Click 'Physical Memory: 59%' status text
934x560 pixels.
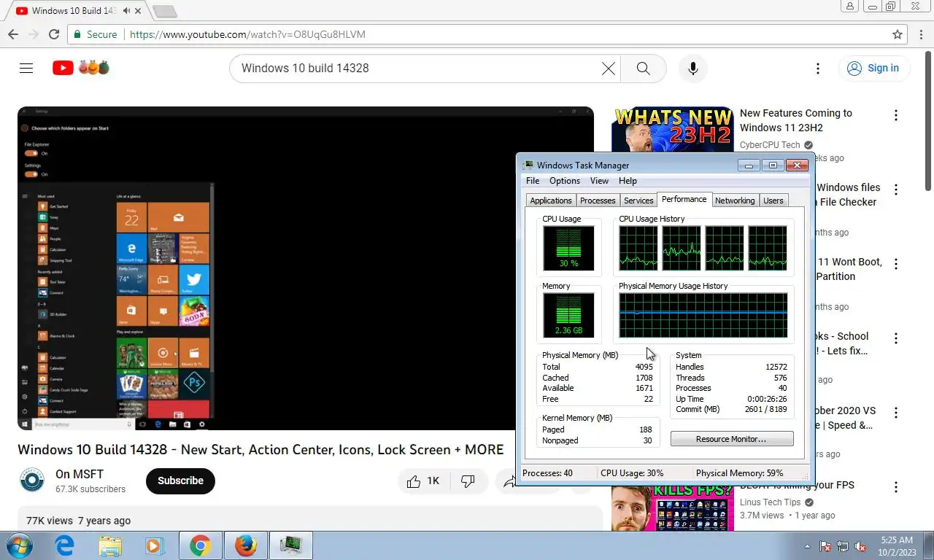tap(739, 473)
